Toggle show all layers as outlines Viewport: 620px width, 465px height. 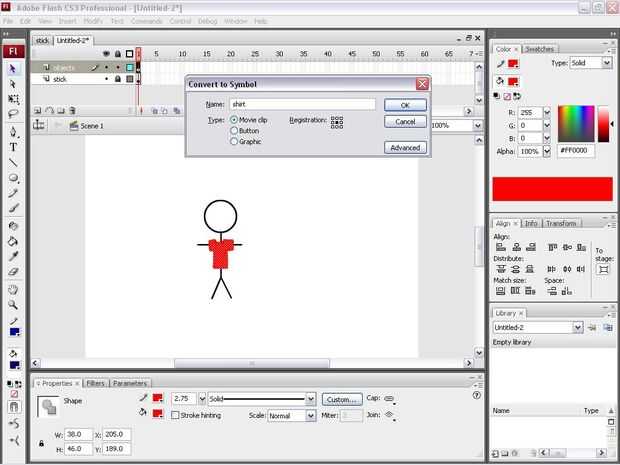click(x=130, y=54)
